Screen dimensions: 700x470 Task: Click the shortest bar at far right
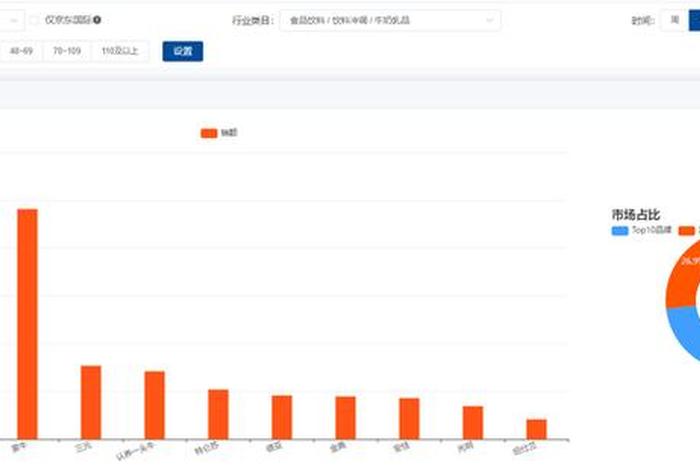[x=536, y=429]
